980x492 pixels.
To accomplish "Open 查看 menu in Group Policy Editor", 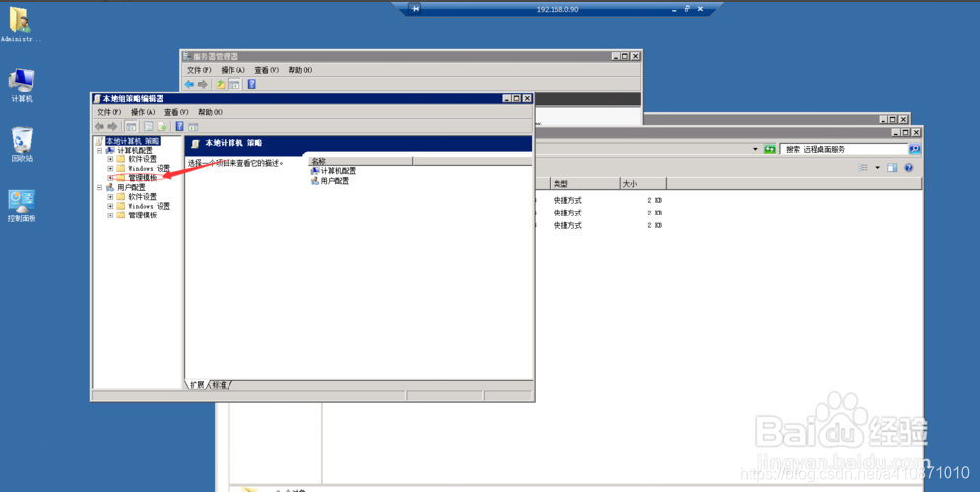I will point(176,112).
